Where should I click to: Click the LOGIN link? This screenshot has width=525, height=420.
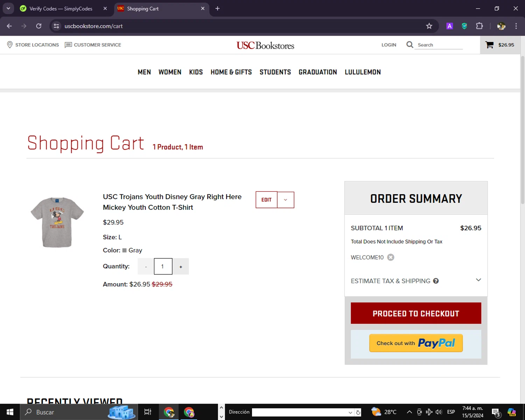tap(388, 45)
